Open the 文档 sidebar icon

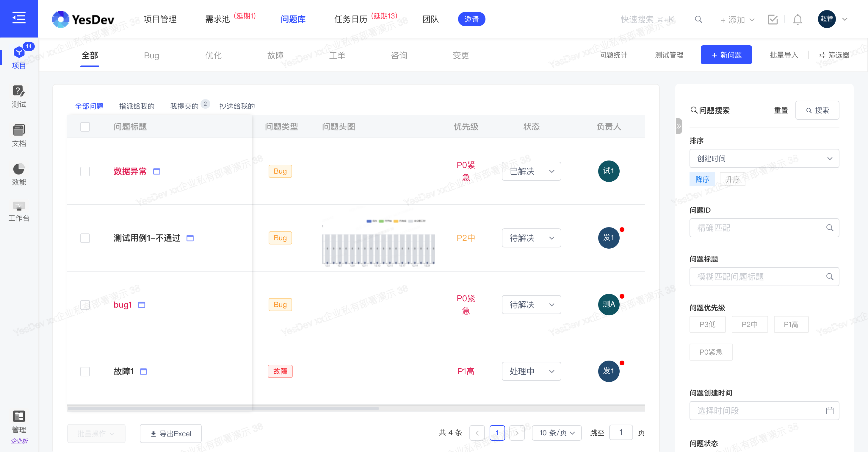pos(19,135)
